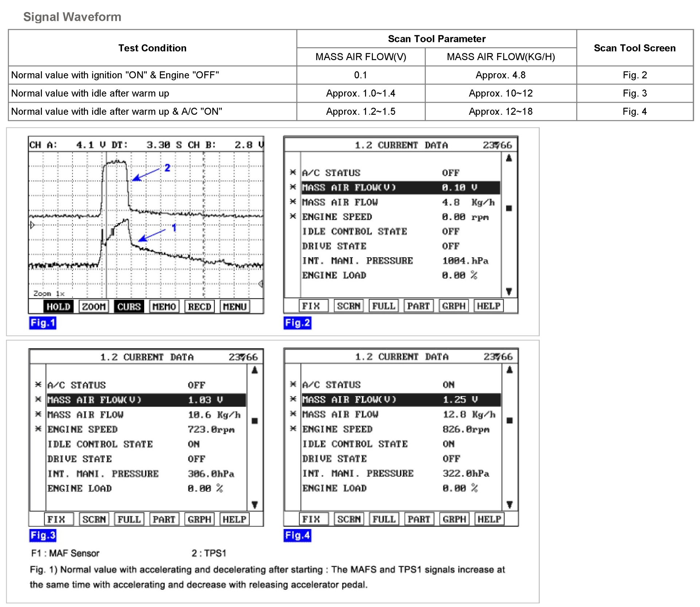Viewport: 700px width, 607px height.
Task: Toggle the asterisk marker beside A/C STATUS in Fig.2
Action: [293, 172]
